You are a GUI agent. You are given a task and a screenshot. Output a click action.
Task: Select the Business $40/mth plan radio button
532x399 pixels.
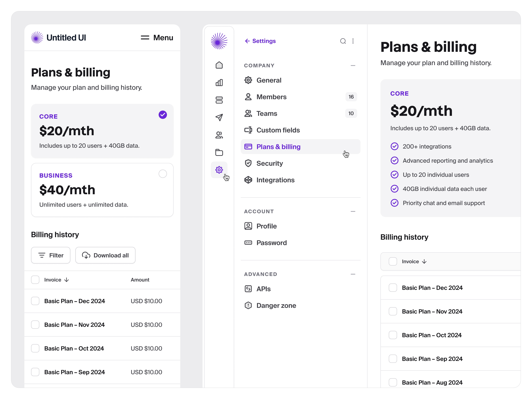click(x=163, y=174)
